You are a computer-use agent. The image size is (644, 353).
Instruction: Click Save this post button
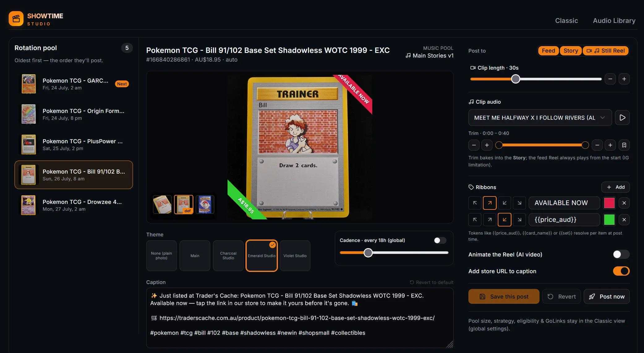[504, 296]
